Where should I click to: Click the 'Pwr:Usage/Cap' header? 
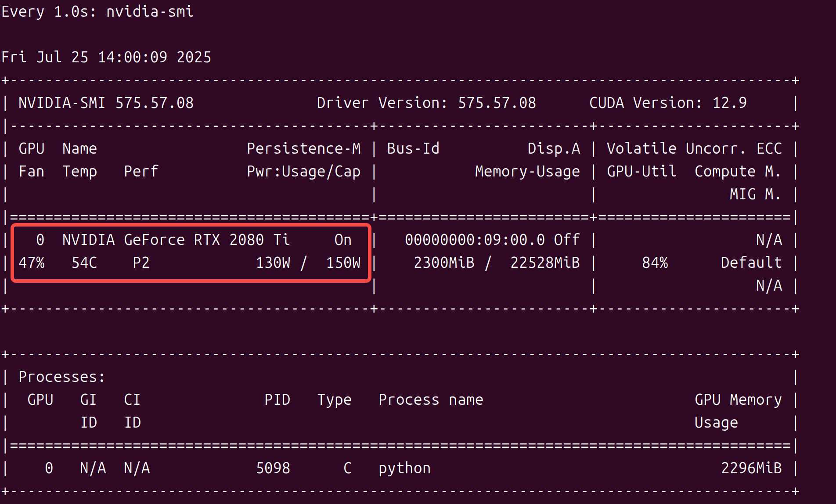point(304,171)
